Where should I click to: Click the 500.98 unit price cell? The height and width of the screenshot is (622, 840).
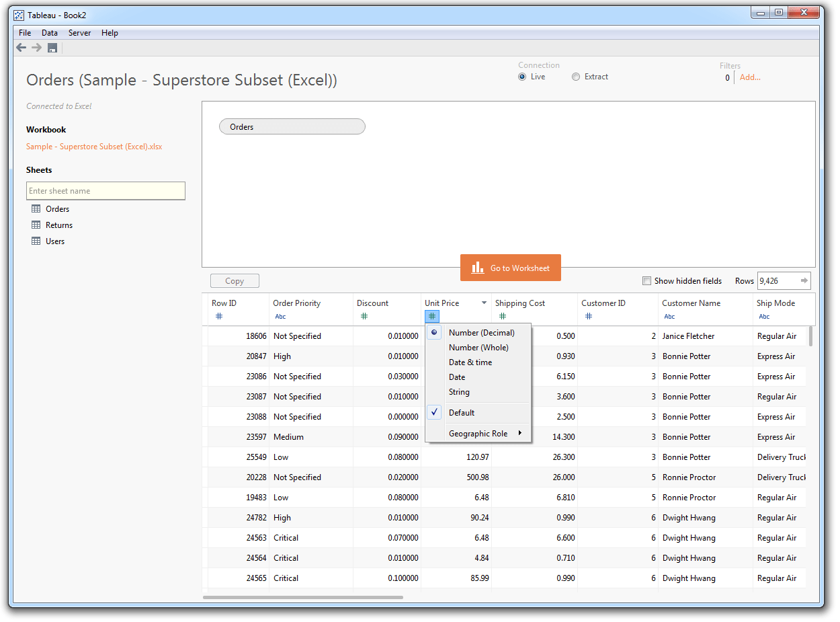[456, 477]
